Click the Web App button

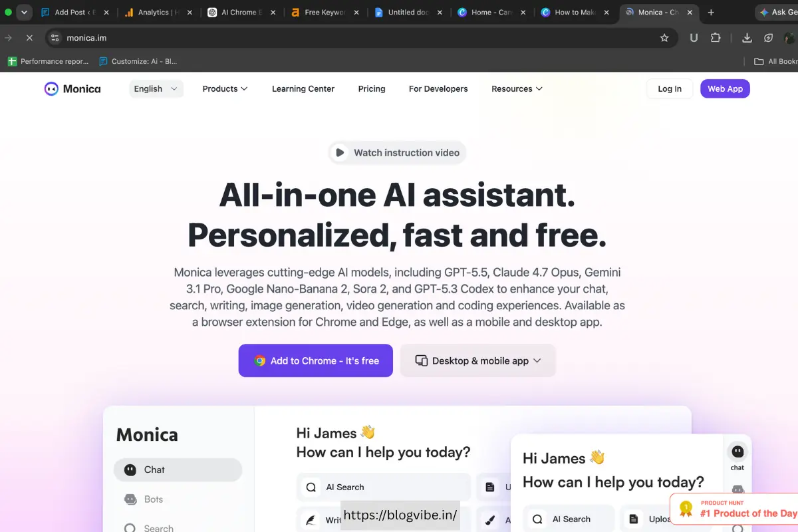pos(725,88)
